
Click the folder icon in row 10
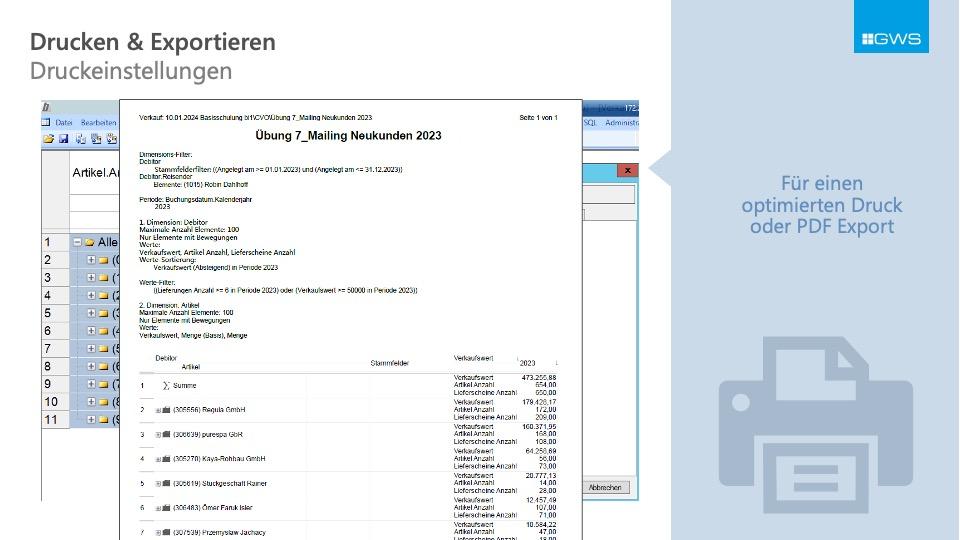103,402
